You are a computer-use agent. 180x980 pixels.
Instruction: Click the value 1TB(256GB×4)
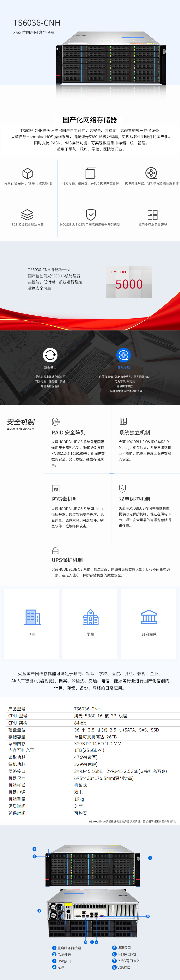[x=89, y=751]
